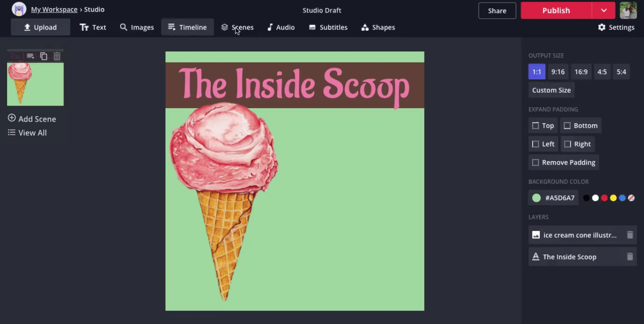644x324 pixels.
Task: Go to My Workspace breadcrumb link
Action: (54, 10)
